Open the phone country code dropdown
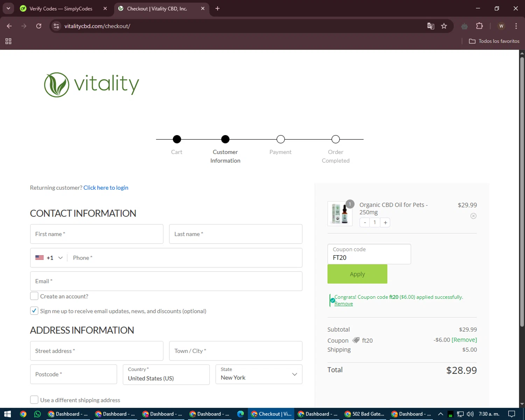 coord(49,258)
